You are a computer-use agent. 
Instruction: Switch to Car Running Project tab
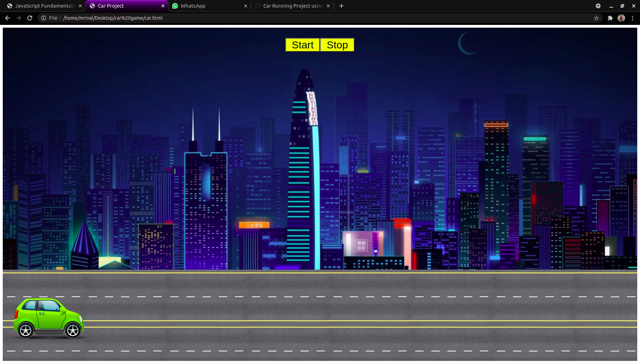point(293,6)
